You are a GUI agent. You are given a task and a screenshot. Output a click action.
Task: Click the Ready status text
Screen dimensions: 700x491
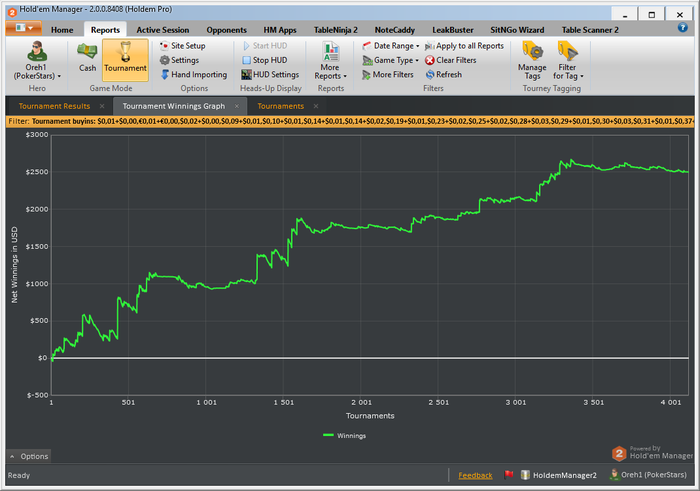click(19, 475)
